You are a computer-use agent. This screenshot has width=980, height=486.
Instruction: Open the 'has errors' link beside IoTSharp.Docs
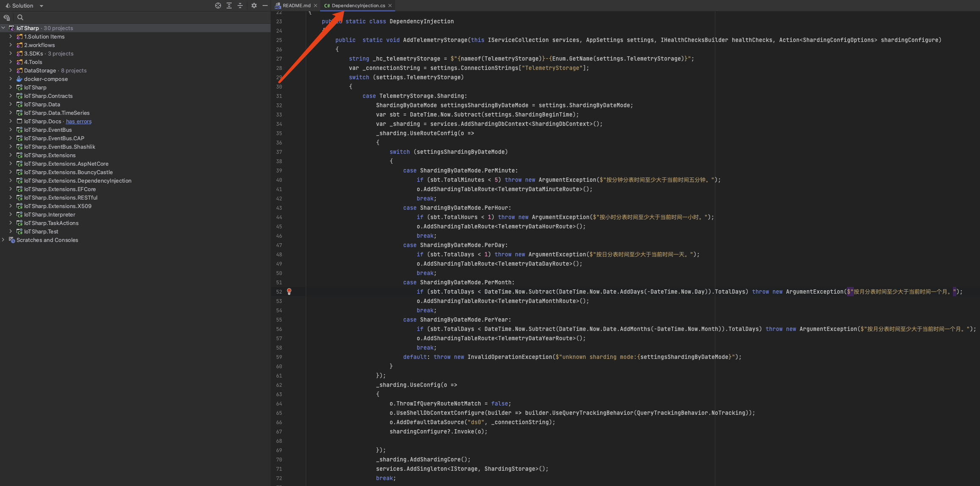coord(78,121)
